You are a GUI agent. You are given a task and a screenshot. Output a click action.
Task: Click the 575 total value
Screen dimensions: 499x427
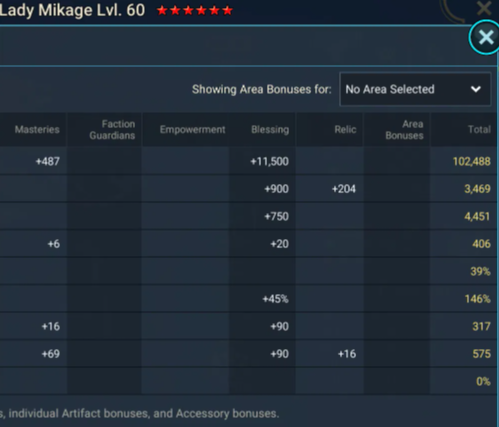pyautogui.click(x=481, y=354)
